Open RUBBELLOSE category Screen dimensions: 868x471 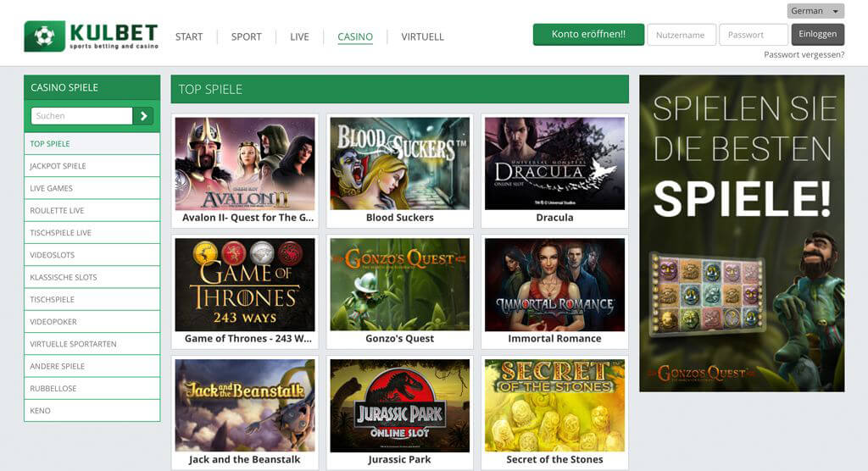(x=92, y=389)
